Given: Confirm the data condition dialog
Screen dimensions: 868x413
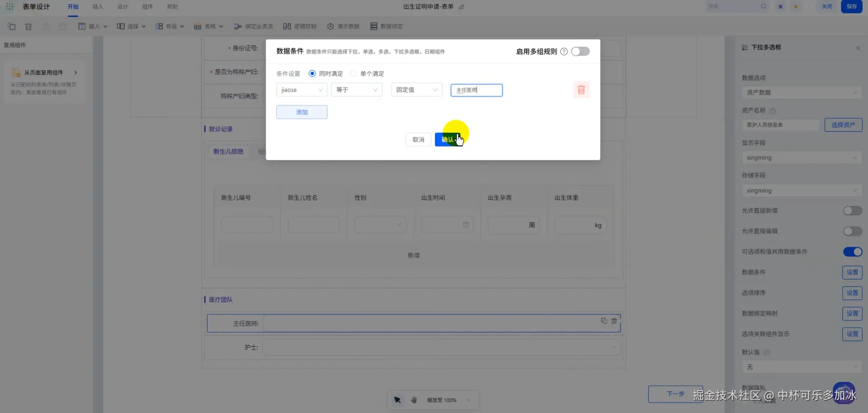Looking at the screenshot, I should 448,139.
